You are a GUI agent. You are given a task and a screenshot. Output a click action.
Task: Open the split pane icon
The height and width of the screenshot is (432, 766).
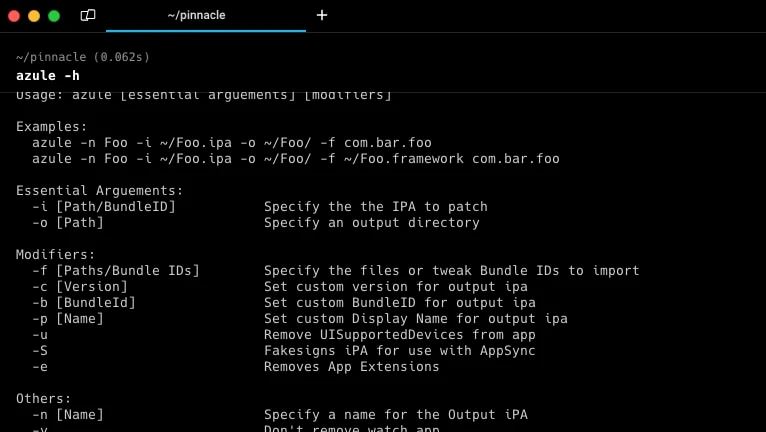tap(87, 15)
